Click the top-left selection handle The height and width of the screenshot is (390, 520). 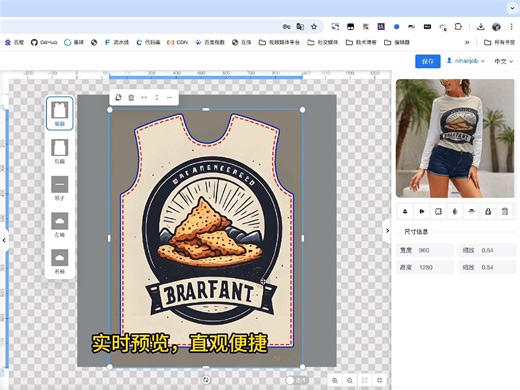(x=110, y=110)
